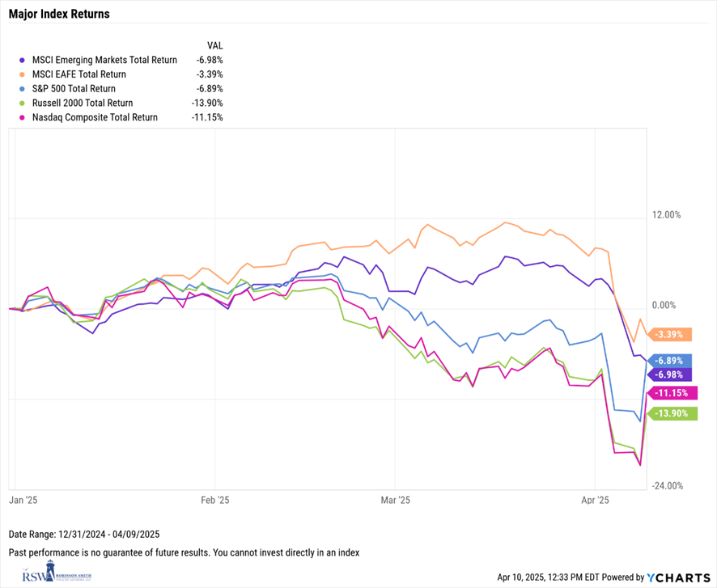Click the blue S&P 500 legend dot
Viewport: 717px width, 588px height.
pos(20,88)
